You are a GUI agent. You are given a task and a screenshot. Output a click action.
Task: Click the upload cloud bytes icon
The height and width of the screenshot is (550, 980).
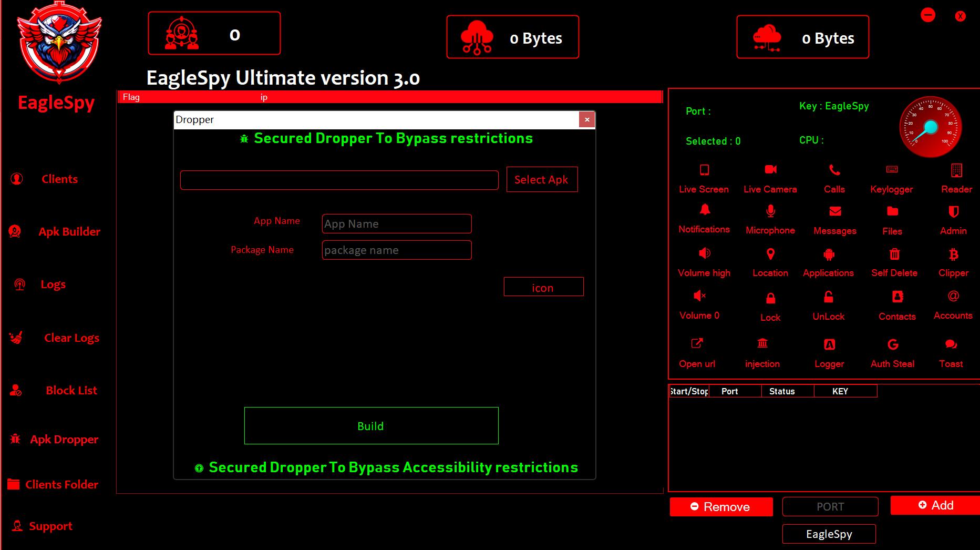477,37
